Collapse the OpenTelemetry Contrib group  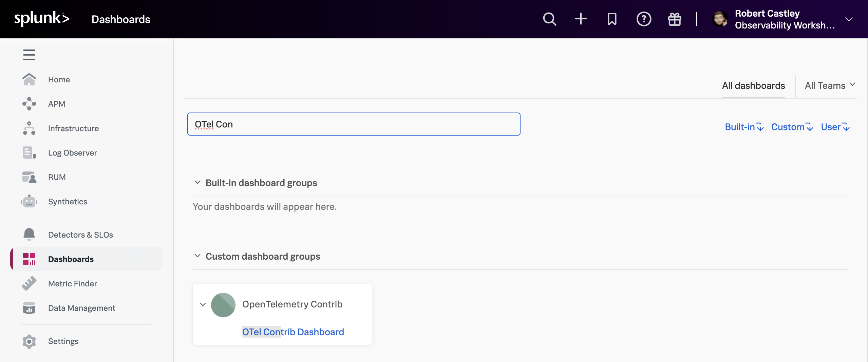pos(203,304)
